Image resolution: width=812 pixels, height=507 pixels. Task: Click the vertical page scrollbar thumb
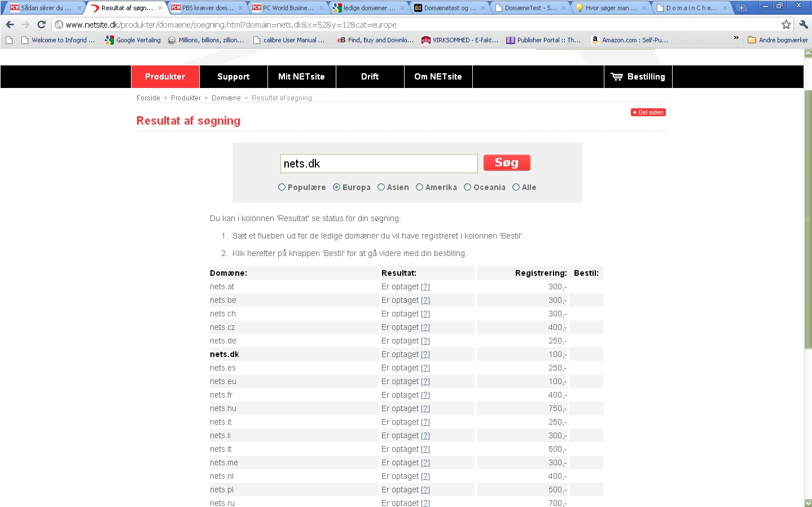(807, 219)
